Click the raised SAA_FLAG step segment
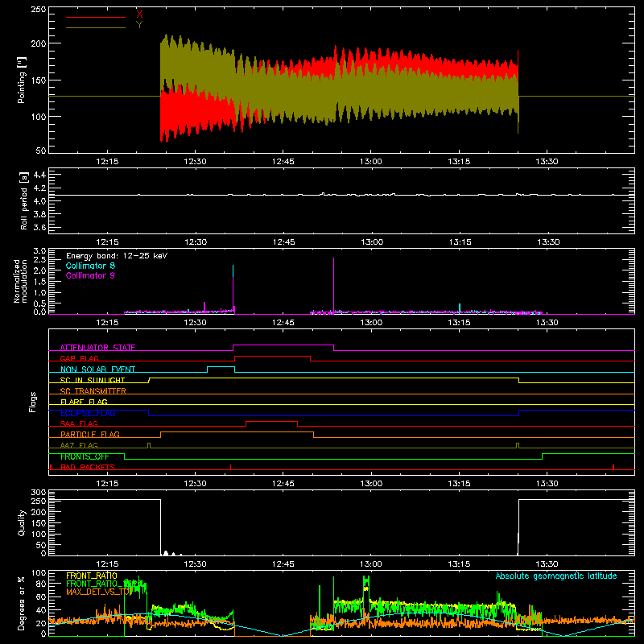The image size is (644, 644). (x=271, y=421)
